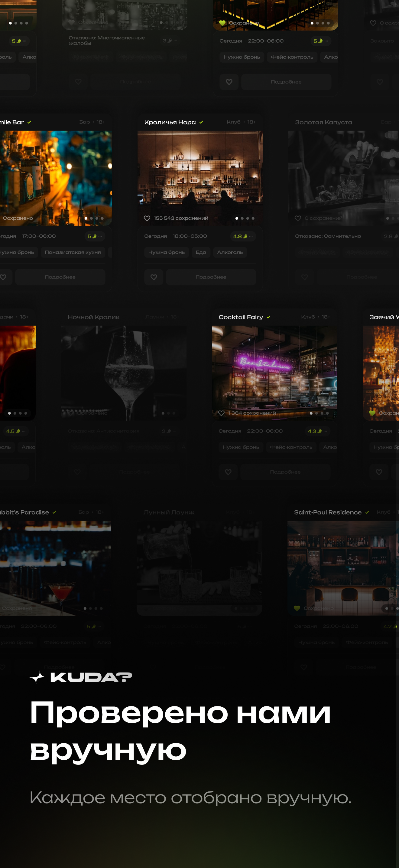Screen dimensions: 399x868
Task: Tap the Кроличья Нора verified checkmark
Action: tap(201, 122)
